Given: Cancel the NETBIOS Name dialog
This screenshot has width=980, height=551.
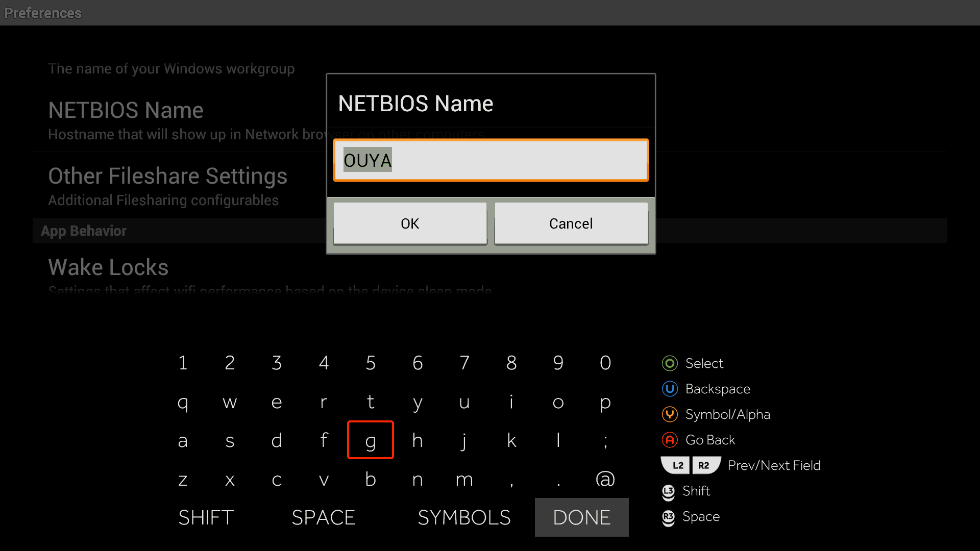Looking at the screenshot, I should [x=571, y=223].
